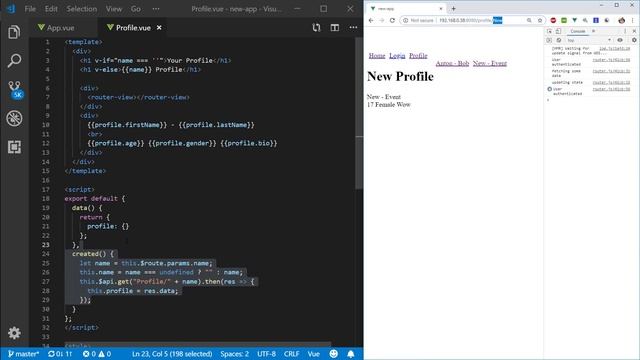The image size is (640, 360).
Task: Click the Chrome profile avatar
Action: (x=621, y=20)
